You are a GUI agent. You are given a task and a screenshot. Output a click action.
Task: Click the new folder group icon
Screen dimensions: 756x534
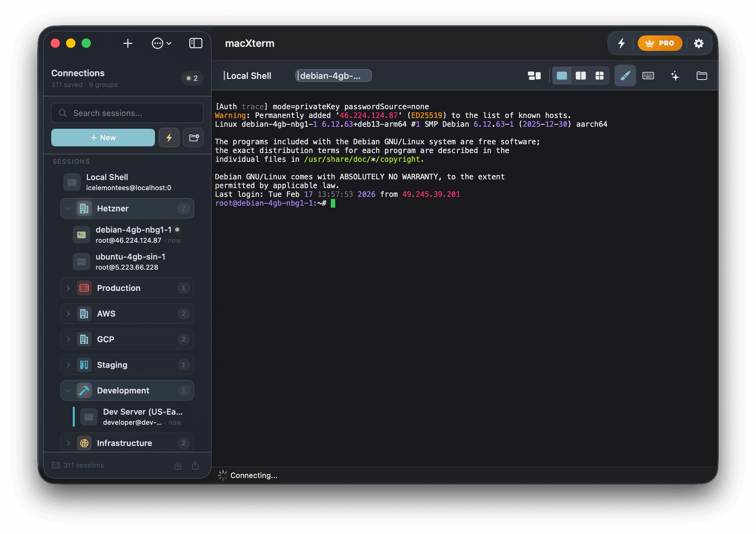(194, 138)
